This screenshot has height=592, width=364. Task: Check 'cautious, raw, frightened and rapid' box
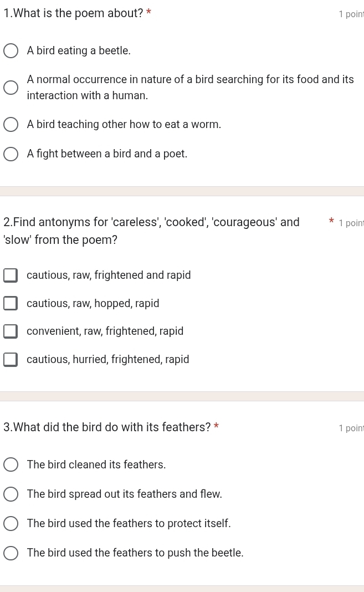11,275
